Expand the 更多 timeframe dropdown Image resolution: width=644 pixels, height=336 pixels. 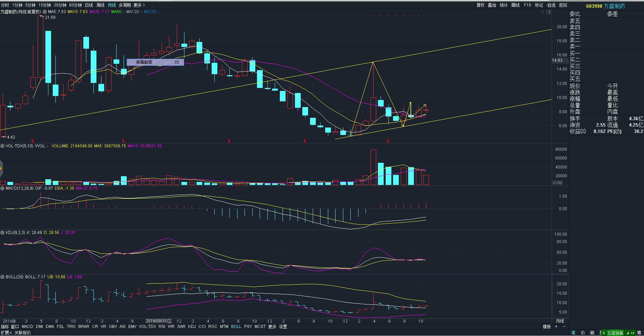coord(139,5)
